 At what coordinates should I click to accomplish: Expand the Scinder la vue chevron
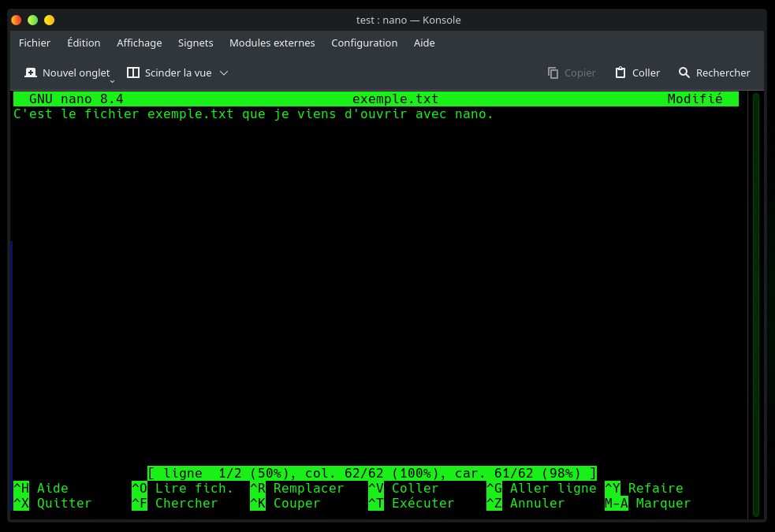point(224,73)
